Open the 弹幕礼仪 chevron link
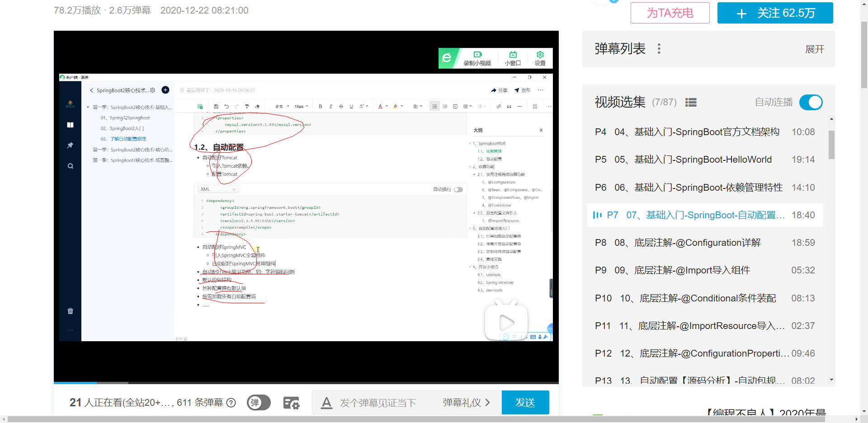Screen dimensions: 868x423 [x=467, y=403]
